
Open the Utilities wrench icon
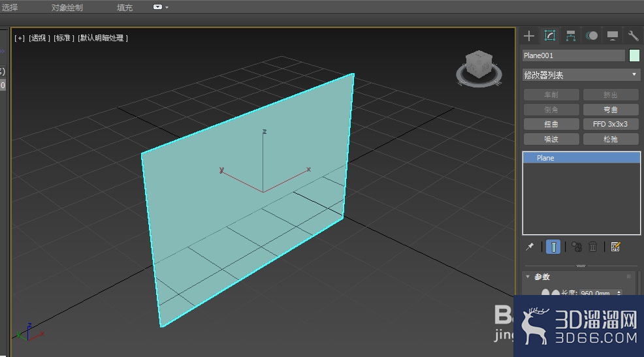coord(633,36)
